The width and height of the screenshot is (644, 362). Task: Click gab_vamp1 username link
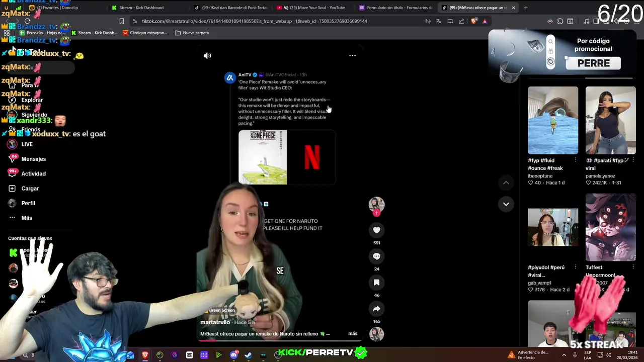(x=539, y=283)
